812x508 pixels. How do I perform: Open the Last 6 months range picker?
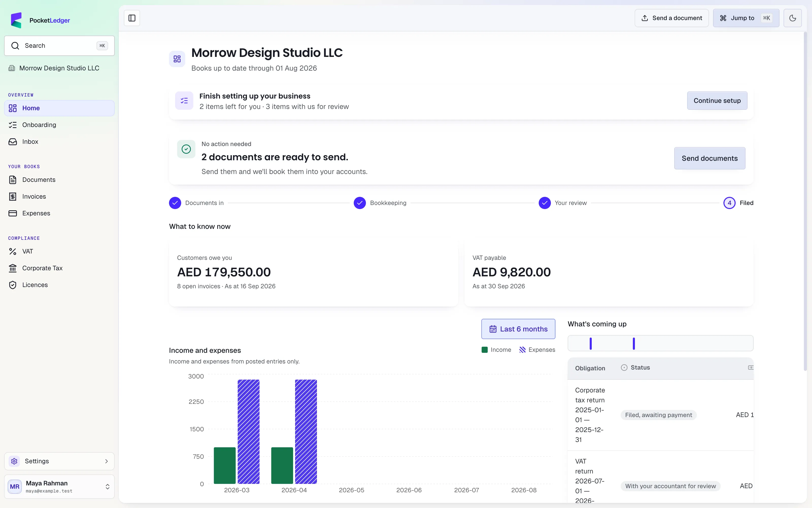tap(518, 329)
